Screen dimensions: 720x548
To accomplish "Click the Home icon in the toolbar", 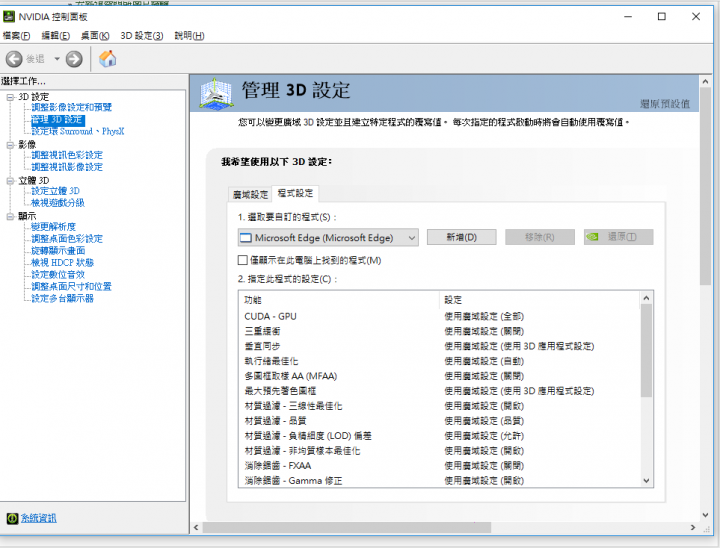I will (107, 59).
